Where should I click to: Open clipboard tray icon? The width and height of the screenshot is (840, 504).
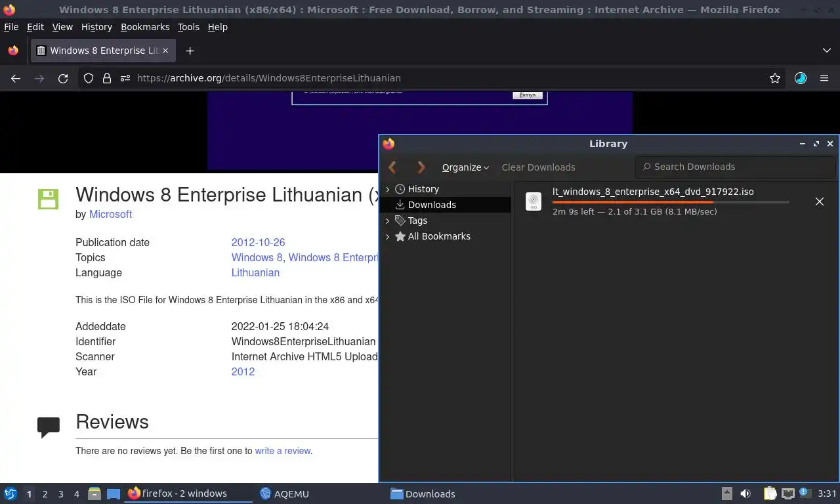click(770, 493)
